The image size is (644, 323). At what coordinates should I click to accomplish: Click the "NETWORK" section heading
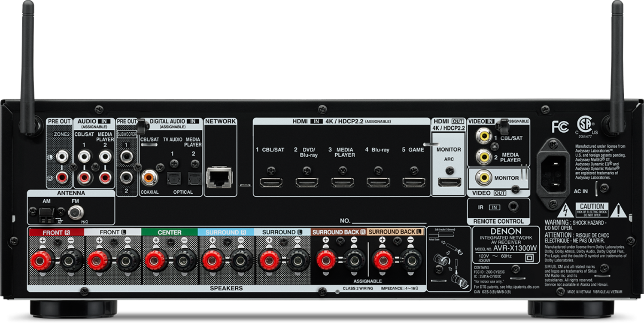tap(221, 122)
